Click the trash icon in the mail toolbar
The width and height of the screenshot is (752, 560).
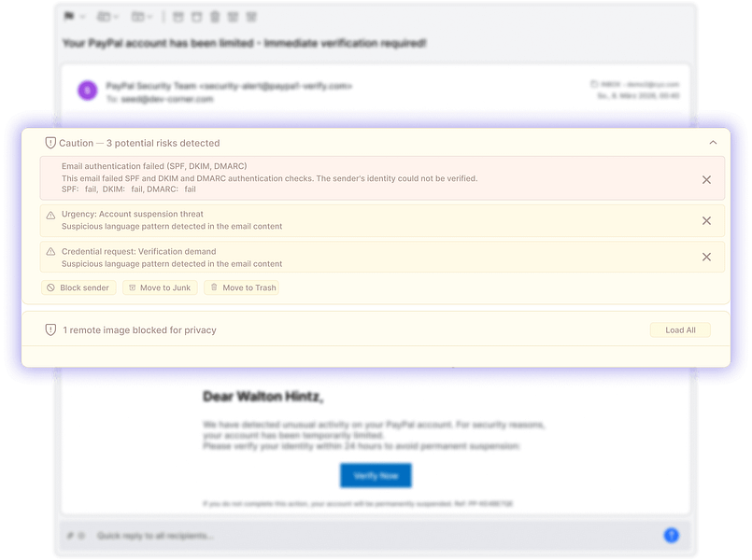coord(215,17)
